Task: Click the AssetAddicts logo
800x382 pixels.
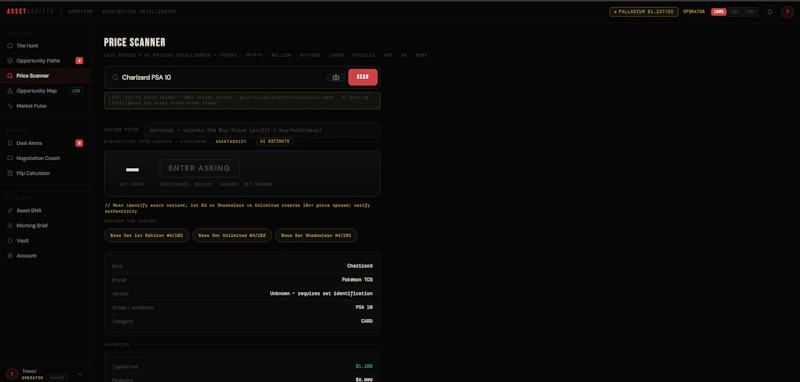Action: point(30,11)
